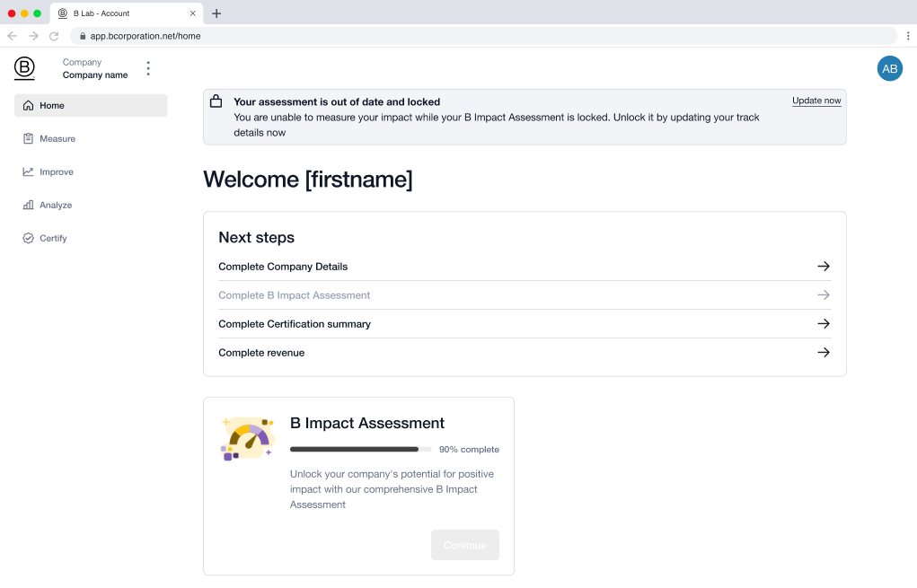Open the Complete Company Details step

[x=525, y=267]
